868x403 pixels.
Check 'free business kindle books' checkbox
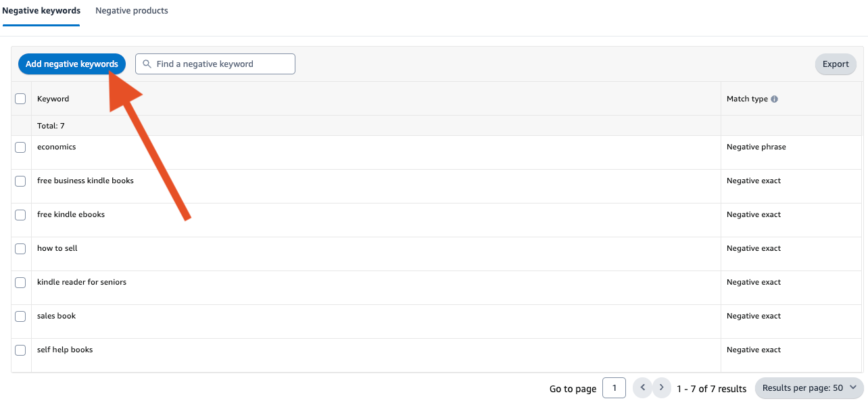pos(20,181)
